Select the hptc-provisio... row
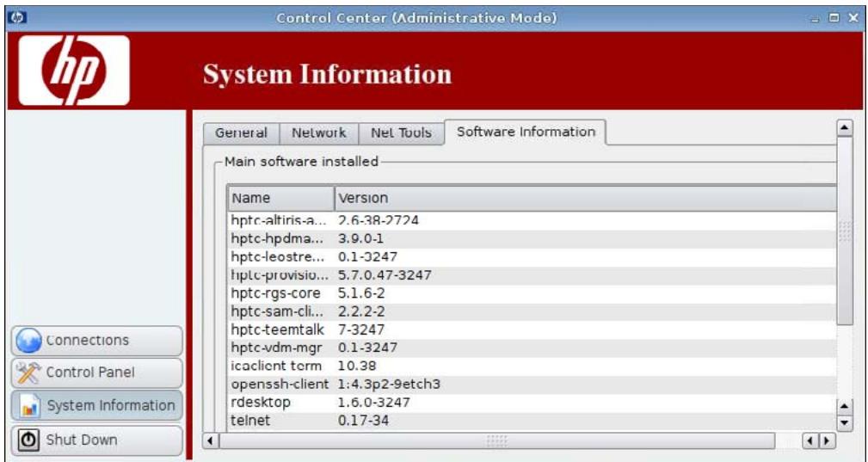 pos(532,275)
